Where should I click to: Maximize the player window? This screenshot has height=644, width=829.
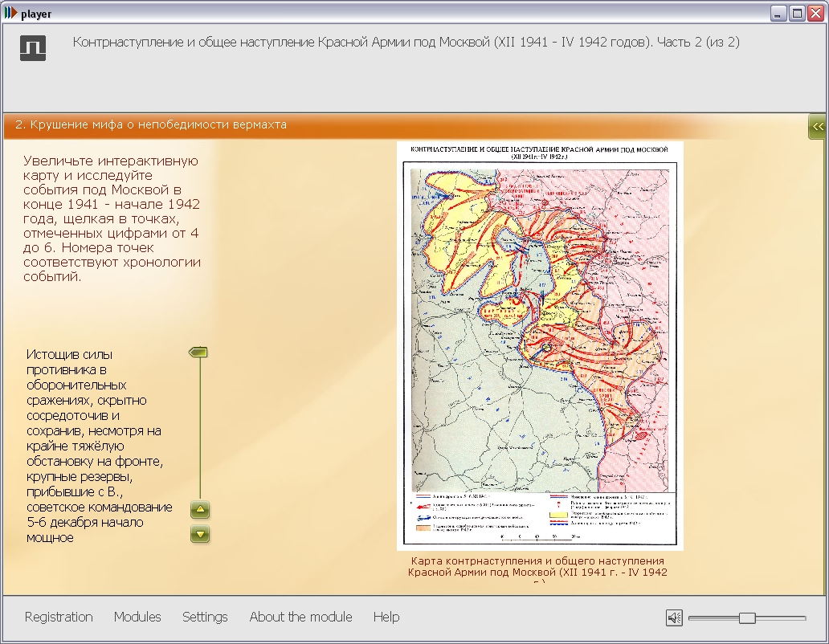pyautogui.click(x=797, y=13)
